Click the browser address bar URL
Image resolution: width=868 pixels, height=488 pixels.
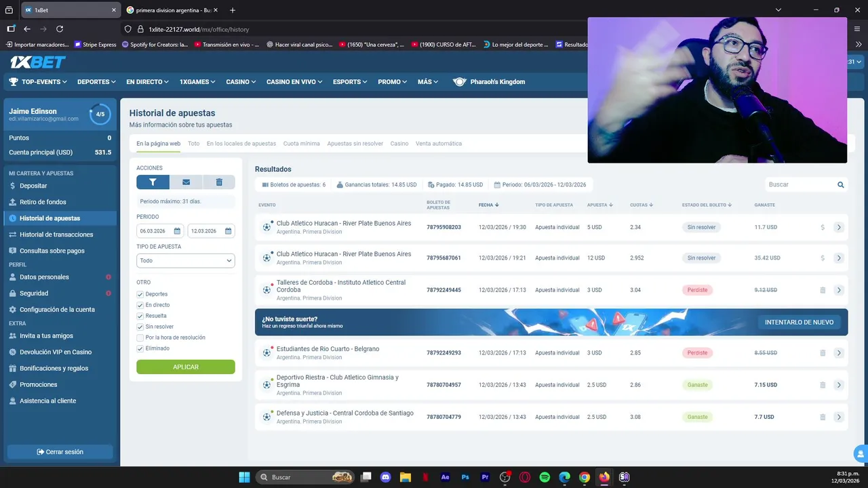click(x=199, y=30)
